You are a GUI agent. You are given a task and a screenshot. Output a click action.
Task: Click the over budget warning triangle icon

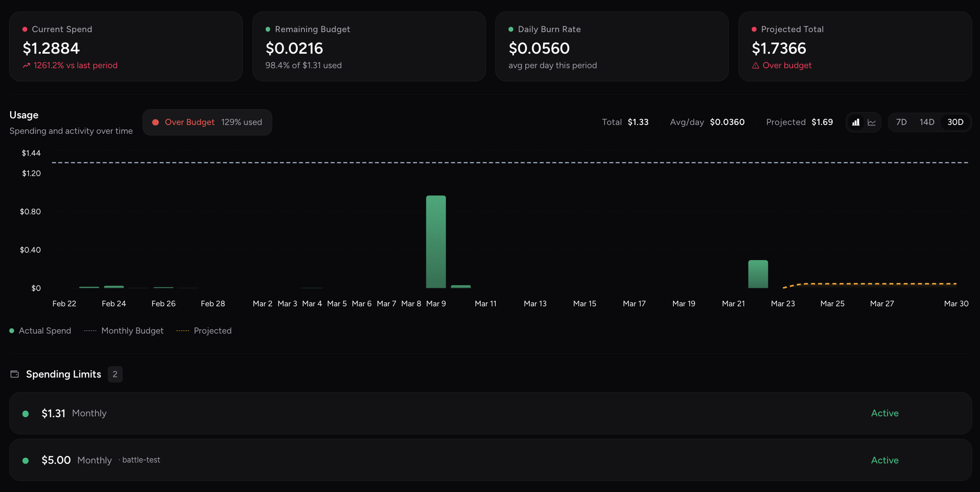(x=755, y=66)
